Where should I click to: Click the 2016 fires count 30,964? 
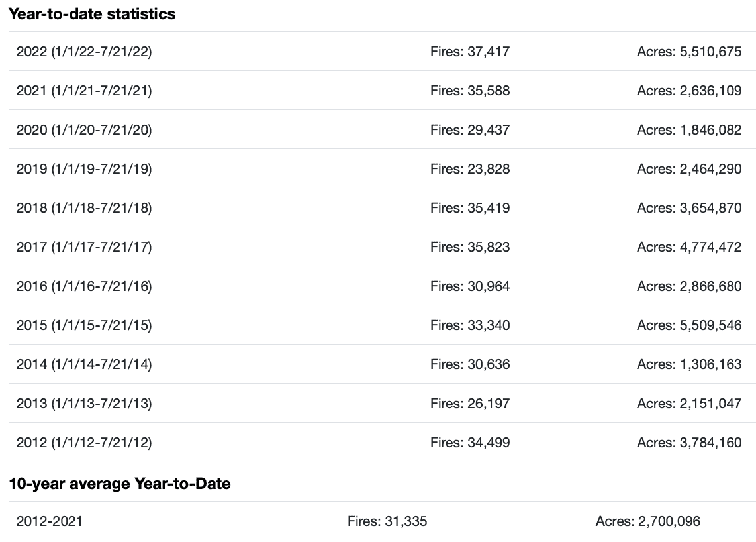(470, 286)
